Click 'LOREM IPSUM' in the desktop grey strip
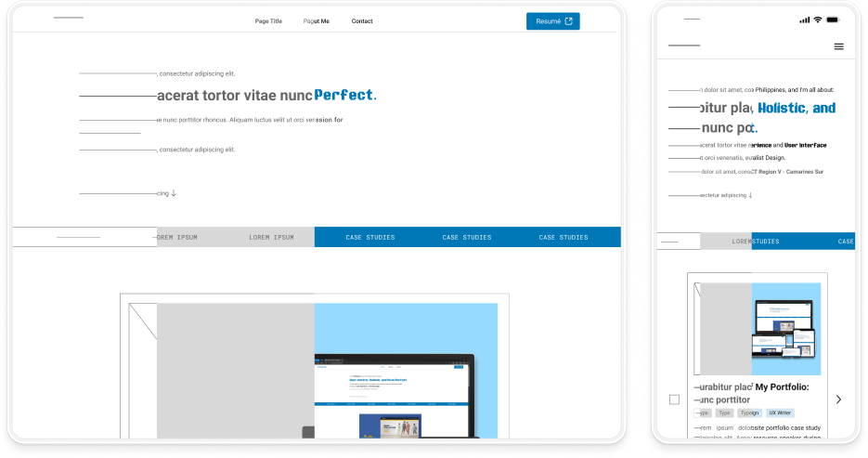Viewport: 868px width, 458px height. pos(271,237)
